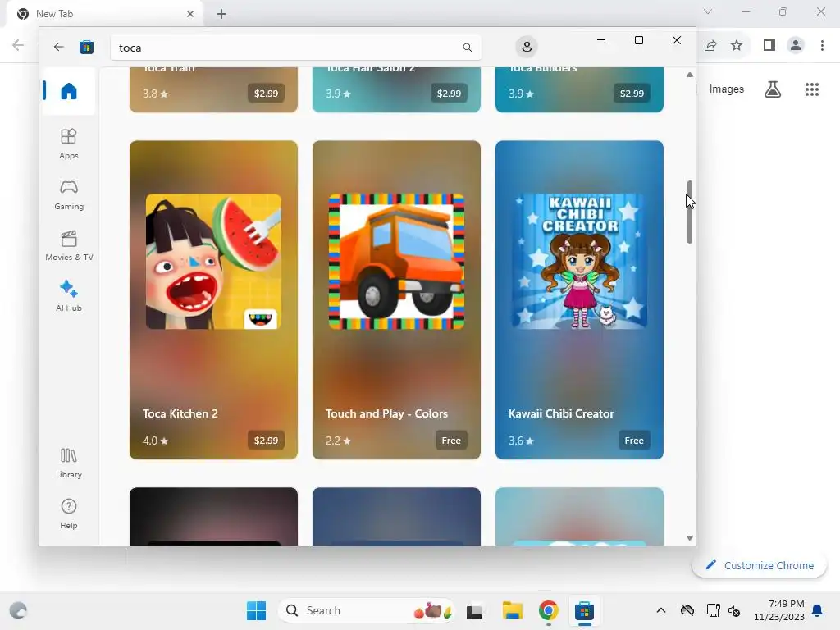
Task: Click $2.99 price on Toca Hair Salon 2
Action: tap(449, 94)
